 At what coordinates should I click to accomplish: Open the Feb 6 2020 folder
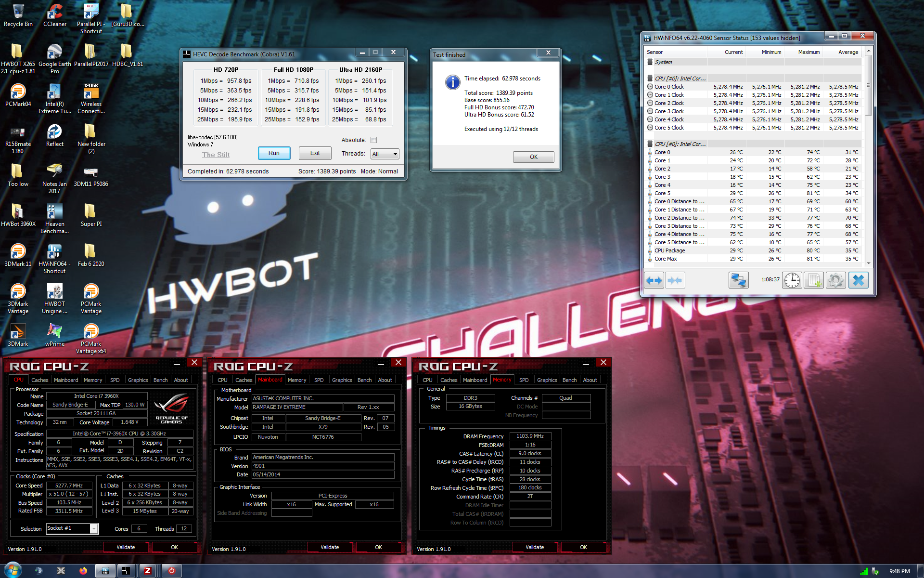pyautogui.click(x=91, y=255)
